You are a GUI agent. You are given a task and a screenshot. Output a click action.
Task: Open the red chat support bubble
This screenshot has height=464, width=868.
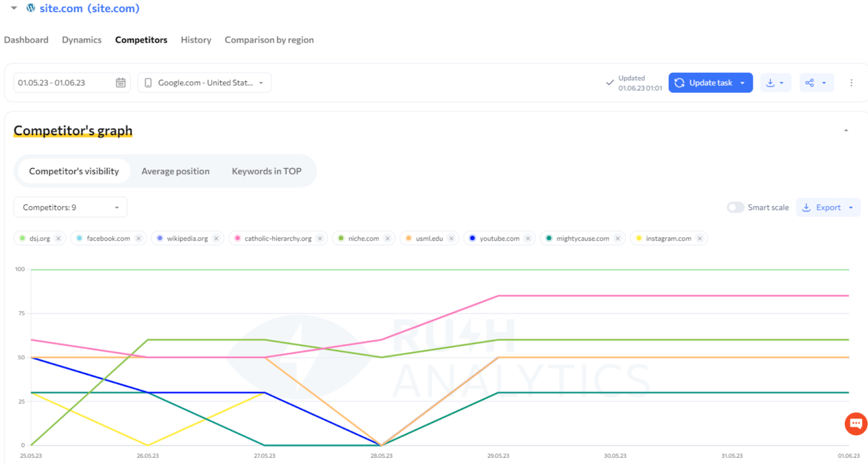(x=856, y=423)
